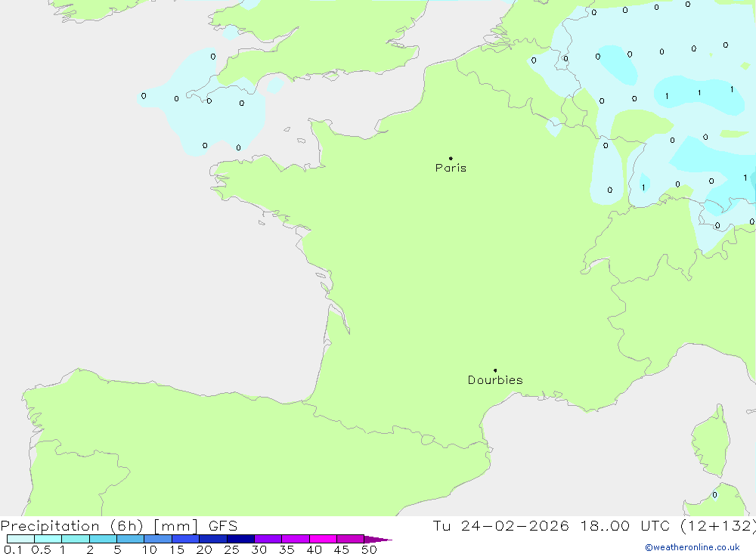Select the Paris city label
The height and width of the screenshot is (554, 756).
pyautogui.click(x=451, y=169)
